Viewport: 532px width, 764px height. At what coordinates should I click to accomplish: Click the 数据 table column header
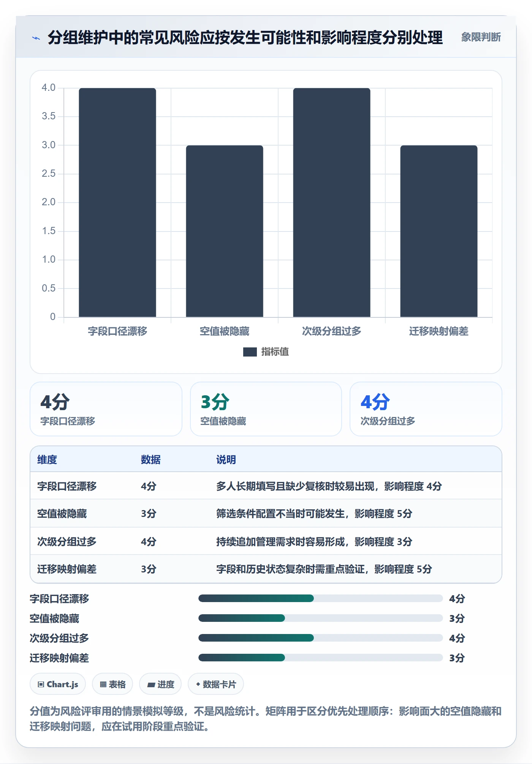pos(151,460)
